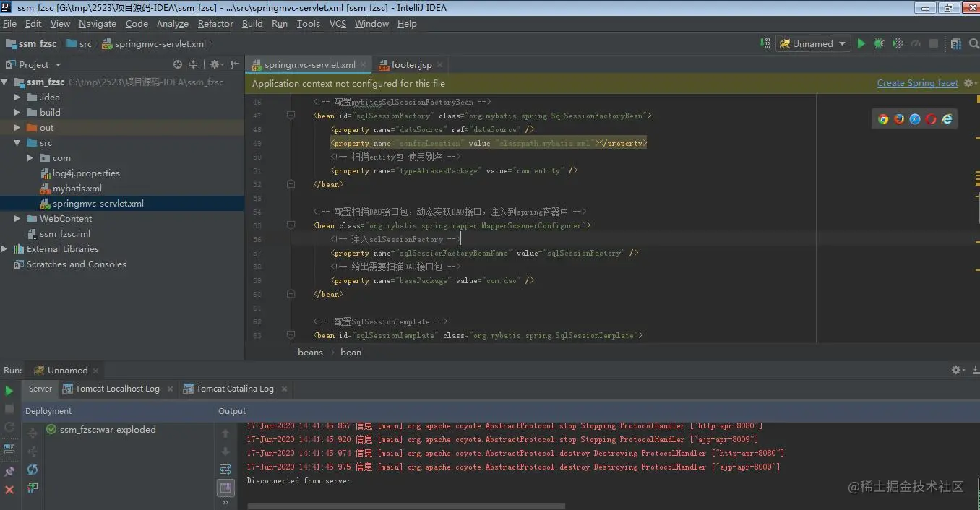This screenshot has width=980, height=510.
Task: Stop the server with the red X icon
Action: [x=9, y=488]
